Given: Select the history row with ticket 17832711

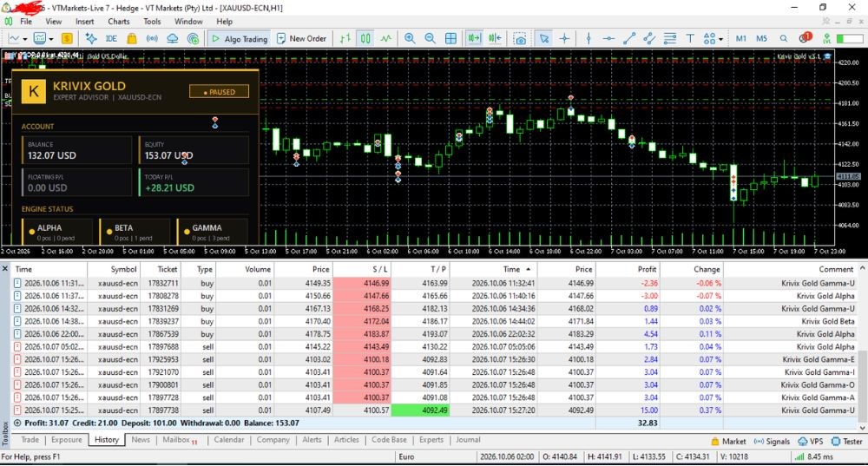Looking at the screenshot, I should [435, 284].
